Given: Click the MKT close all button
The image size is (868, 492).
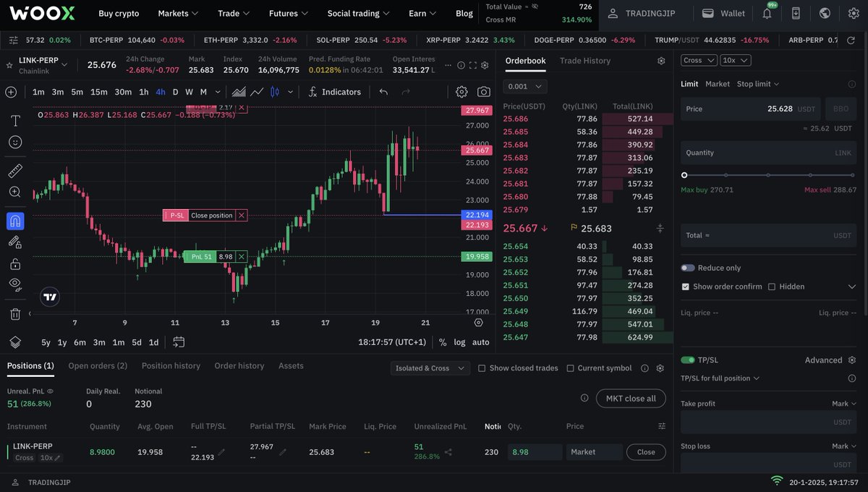Looking at the screenshot, I should point(631,398).
